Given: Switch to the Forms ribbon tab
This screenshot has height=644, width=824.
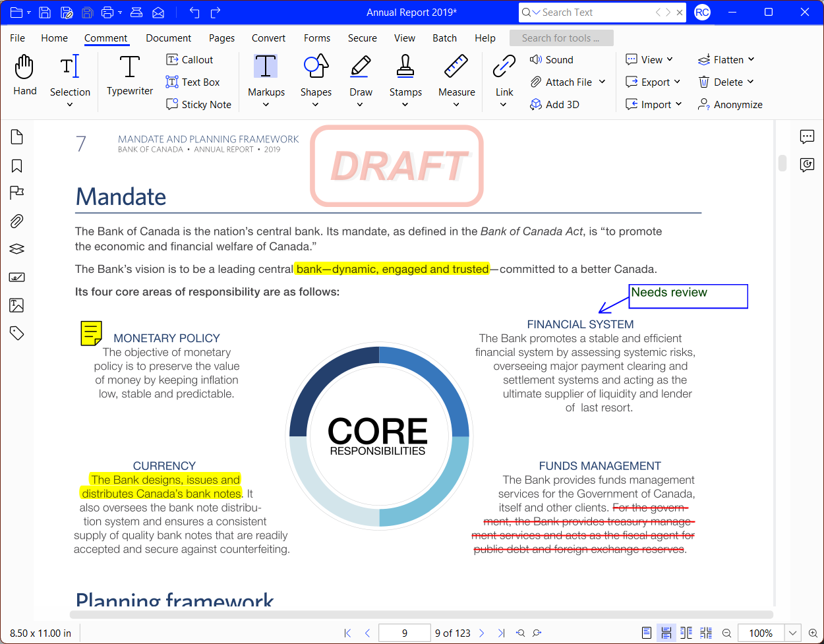Looking at the screenshot, I should pyautogui.click(x=317, y=38).
